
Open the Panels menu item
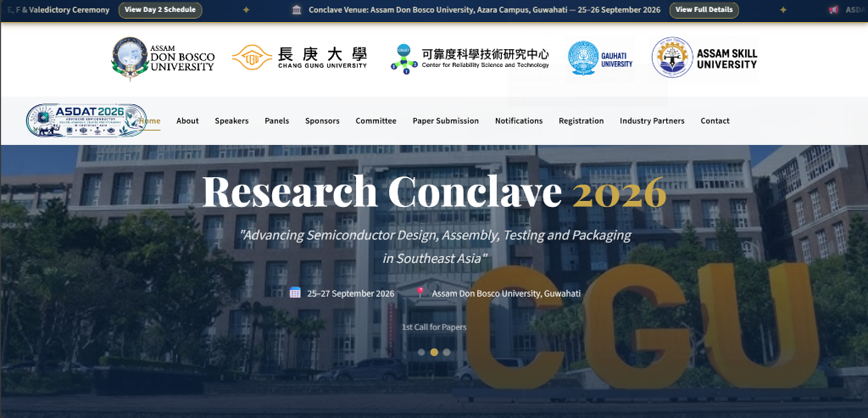[277, 120]
